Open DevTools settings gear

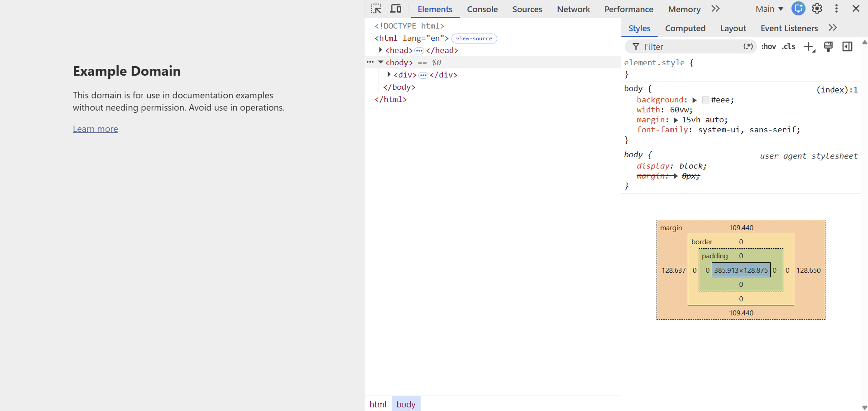817,9
